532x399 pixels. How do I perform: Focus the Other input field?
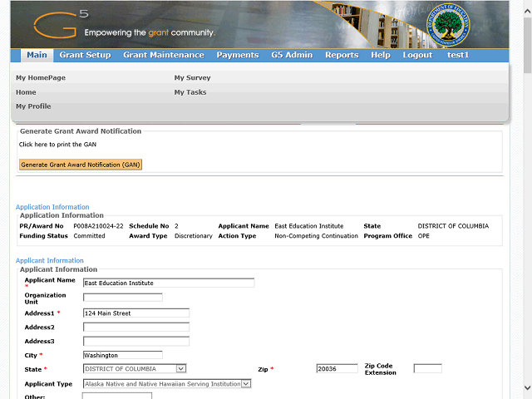(117, 397)
